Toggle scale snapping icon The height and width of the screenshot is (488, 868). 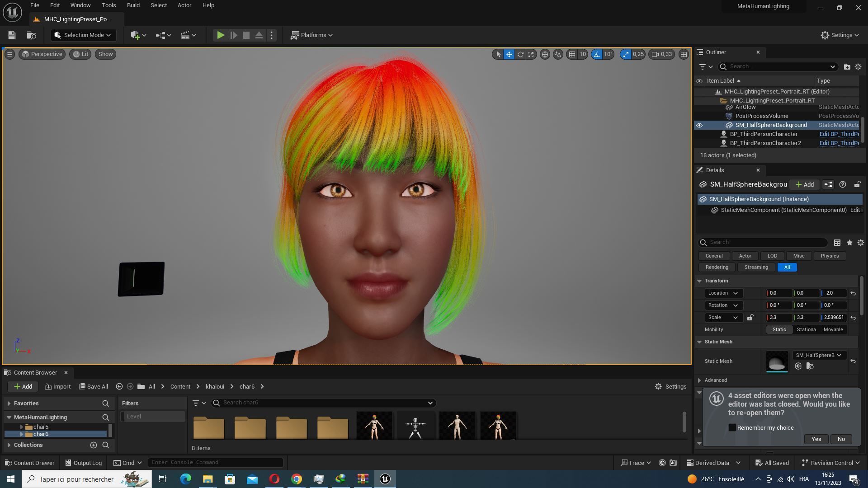pyautogui.click(x=626, y=54)
